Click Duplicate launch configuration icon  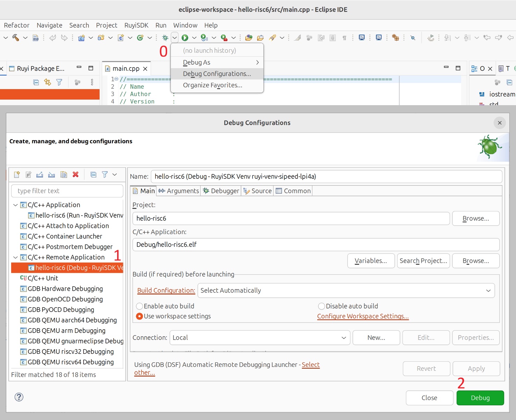[x=64, y=174]
